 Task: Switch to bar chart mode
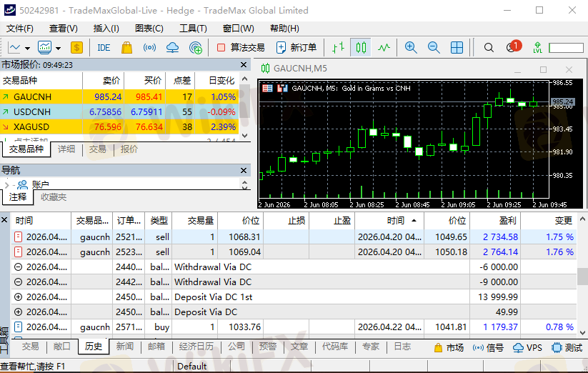338,48
